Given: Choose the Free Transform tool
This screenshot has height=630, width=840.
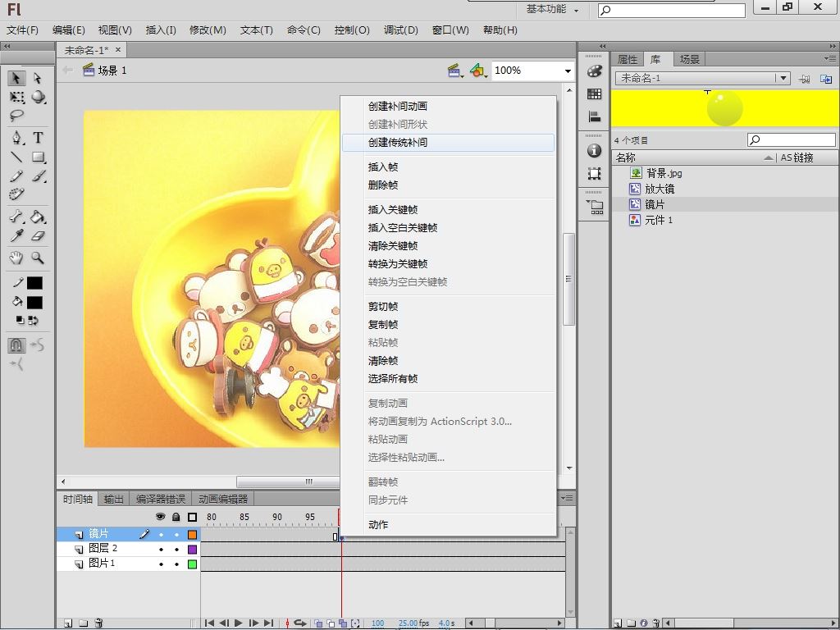Looking at the screenshot, I should 16,97.
